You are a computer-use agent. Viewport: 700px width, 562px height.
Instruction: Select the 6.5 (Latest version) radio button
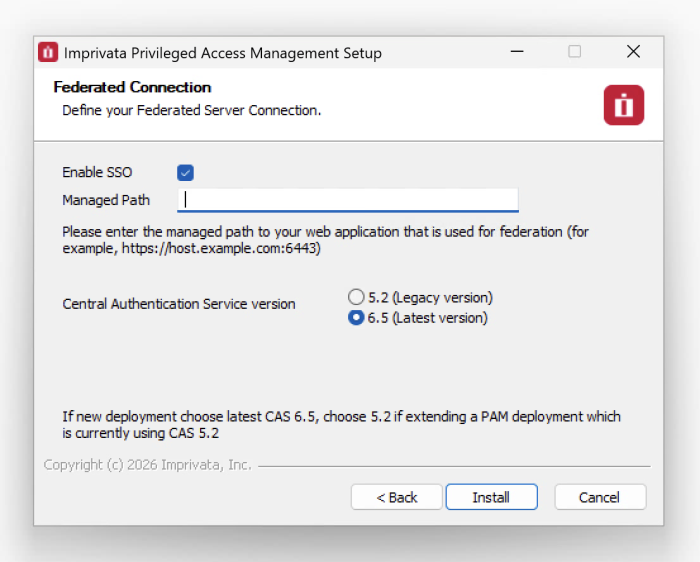(x=356, y=318)
